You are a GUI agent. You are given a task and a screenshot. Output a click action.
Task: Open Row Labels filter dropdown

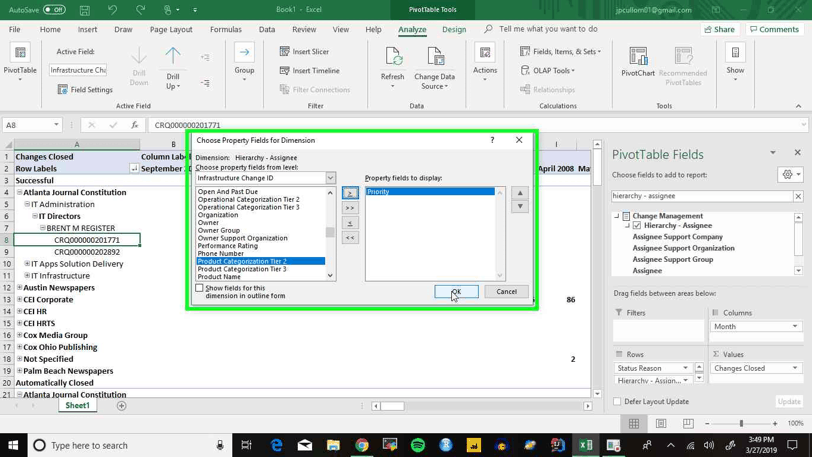click(x=134, y=168)
